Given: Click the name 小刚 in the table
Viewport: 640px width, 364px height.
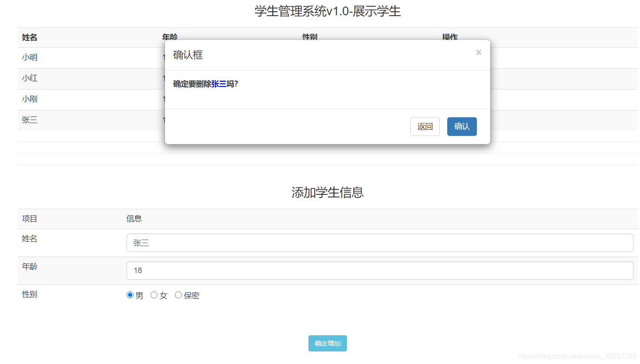Looking at the screenshot, I should 30,99.
